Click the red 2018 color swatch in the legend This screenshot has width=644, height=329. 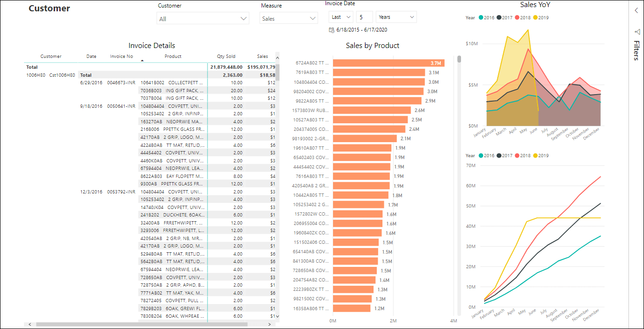(517, 17)
